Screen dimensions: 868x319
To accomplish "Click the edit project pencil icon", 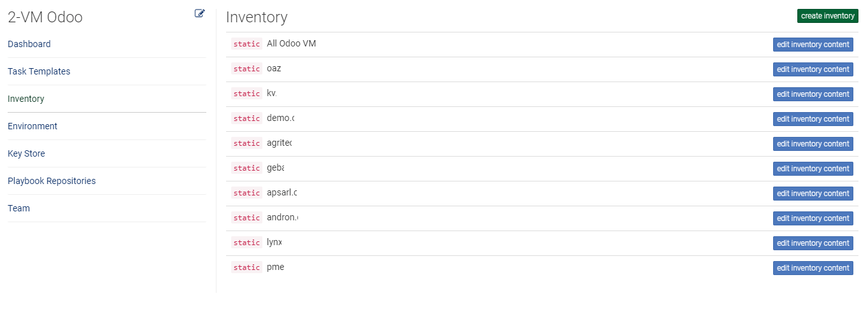I will 200,13.
